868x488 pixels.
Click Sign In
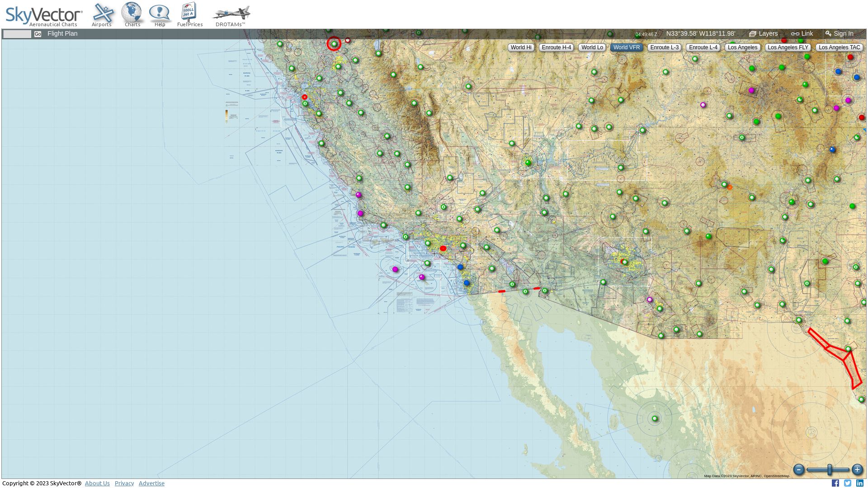[840, 34]
